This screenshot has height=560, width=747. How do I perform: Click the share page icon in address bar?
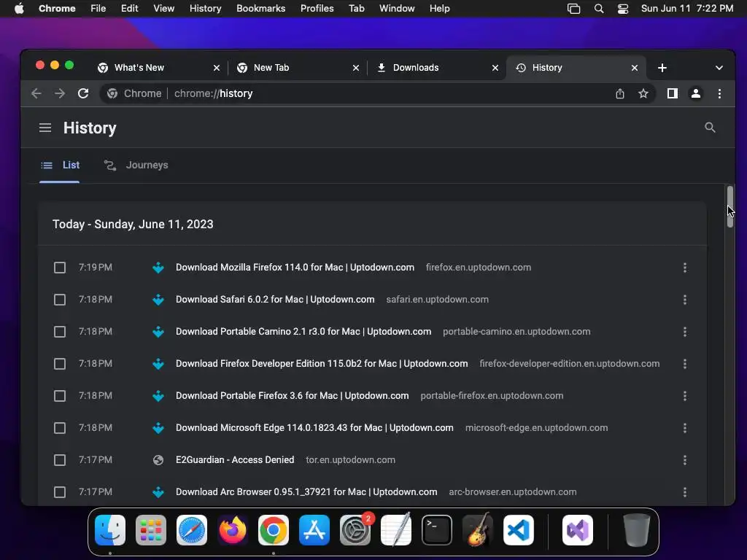620,93
